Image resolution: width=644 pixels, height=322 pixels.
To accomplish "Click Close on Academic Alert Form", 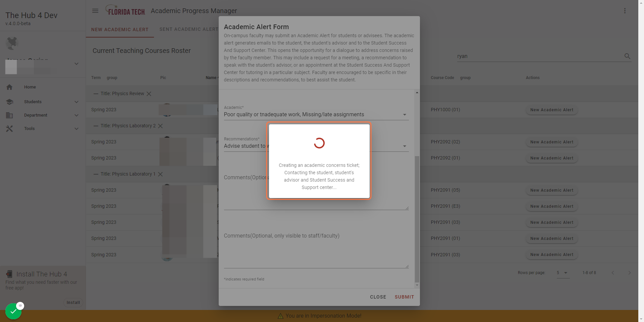I will (x=378, y=297).
